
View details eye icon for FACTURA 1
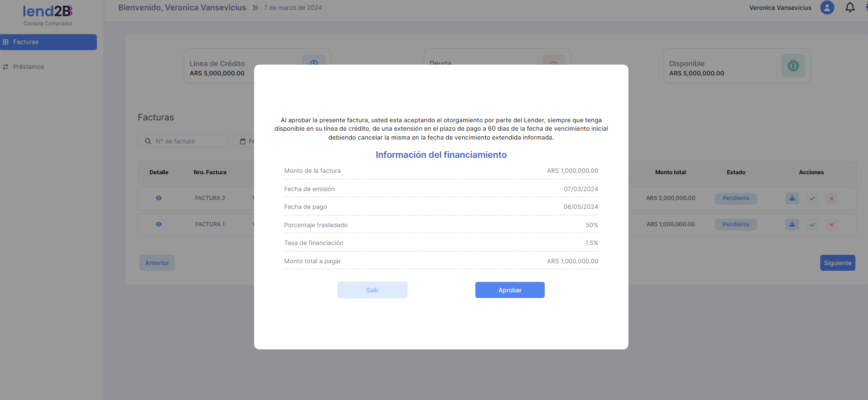pyautogui.click(x=159, y=224)
